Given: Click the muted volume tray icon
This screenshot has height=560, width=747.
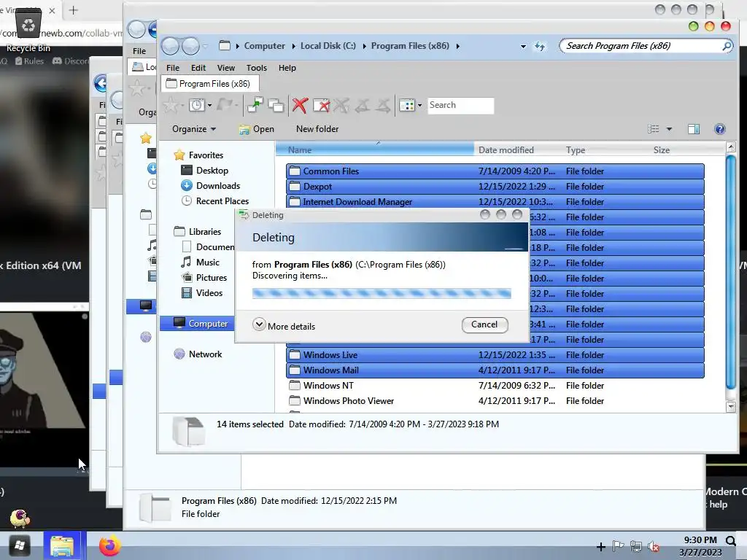Looking at the screenshot, I should pos(654,546).
